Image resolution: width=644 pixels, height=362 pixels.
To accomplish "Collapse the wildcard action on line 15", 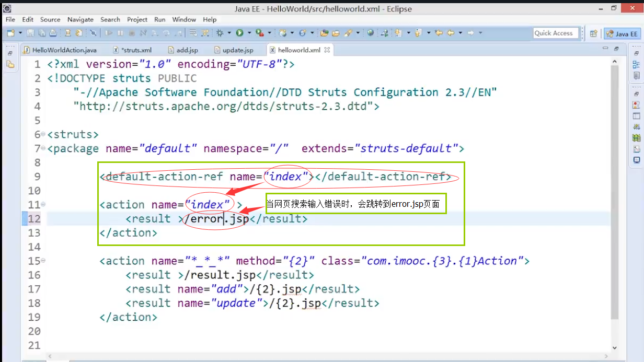I will [43, 261].
